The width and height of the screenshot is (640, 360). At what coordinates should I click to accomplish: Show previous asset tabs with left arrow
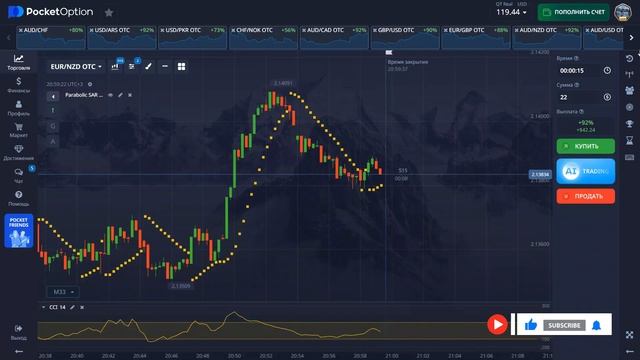tap(8, 38)
